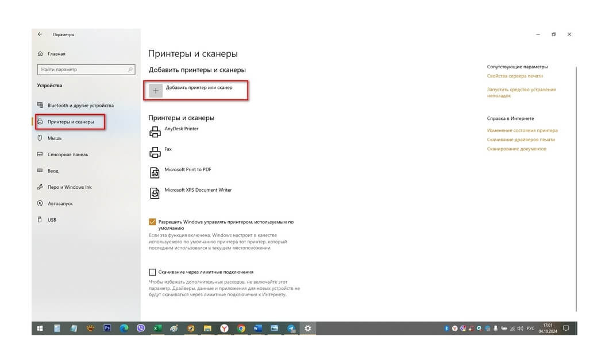Open Yandex Browser from the taskbar

pyautogui.click(x=224, y=328)
